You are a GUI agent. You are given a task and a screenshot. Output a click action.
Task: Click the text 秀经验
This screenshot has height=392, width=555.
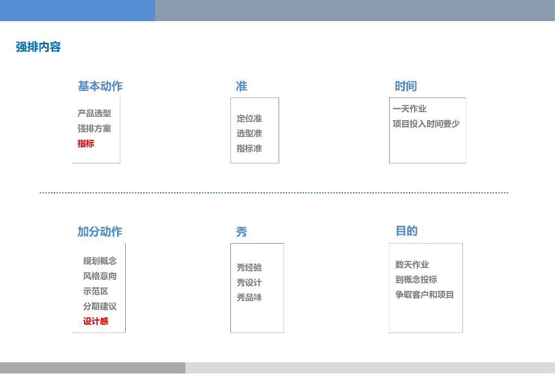click(x=249, y=267)
